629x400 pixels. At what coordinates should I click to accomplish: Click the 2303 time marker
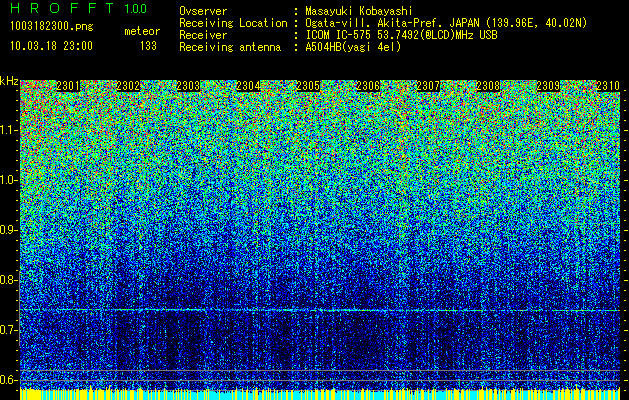pyautogui.click(x=188, y=86)
